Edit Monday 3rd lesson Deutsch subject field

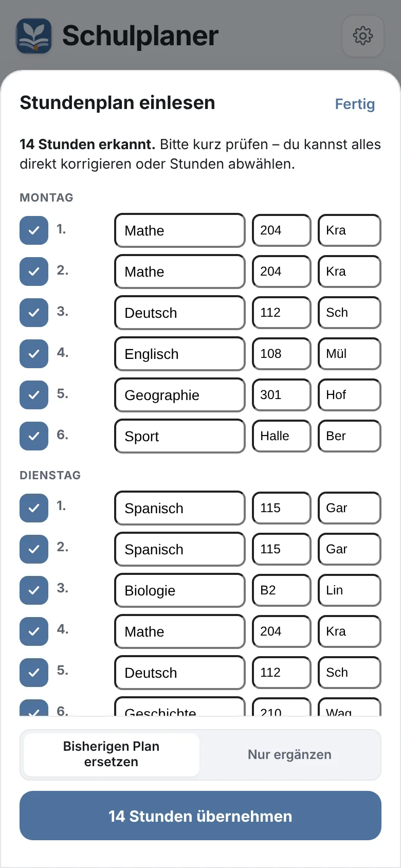180,313
